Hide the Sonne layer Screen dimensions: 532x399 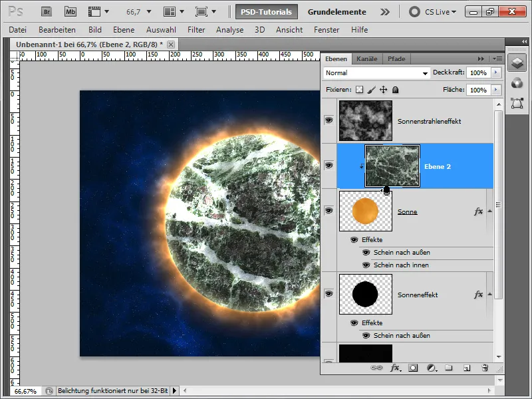329,210
